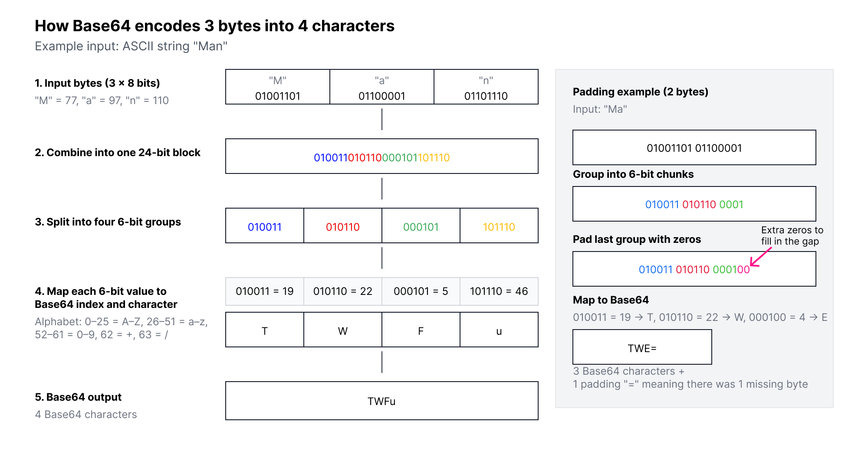Click the combined 24-bit colored block box
Image resolution: width=868 pixels, height=451 pixels.
382,157
